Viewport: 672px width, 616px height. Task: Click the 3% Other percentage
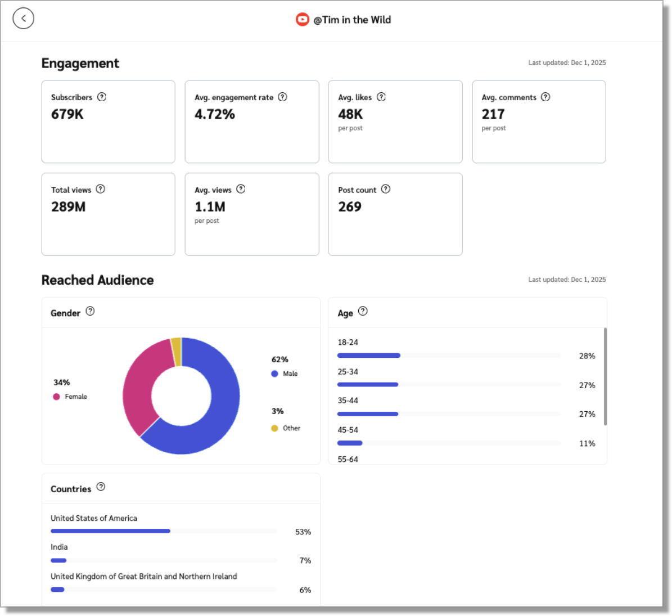[x=277, y=412]
